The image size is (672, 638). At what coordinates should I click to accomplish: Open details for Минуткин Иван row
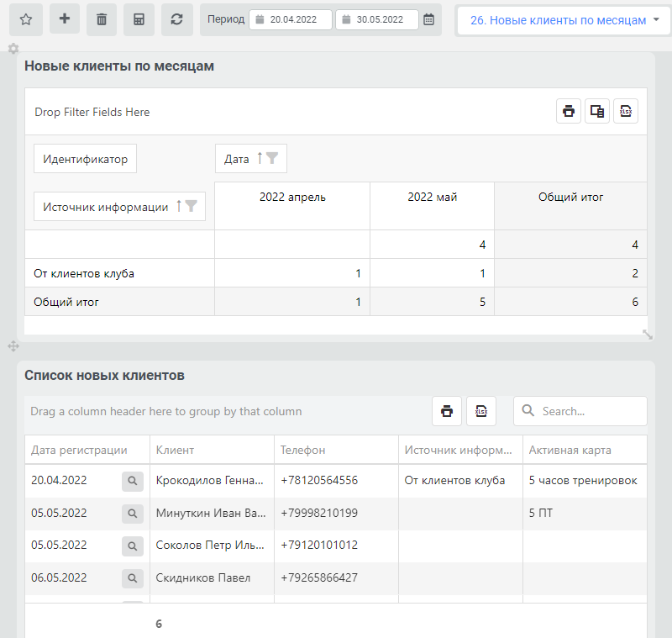pyautogui.click(x=133, y=514)
